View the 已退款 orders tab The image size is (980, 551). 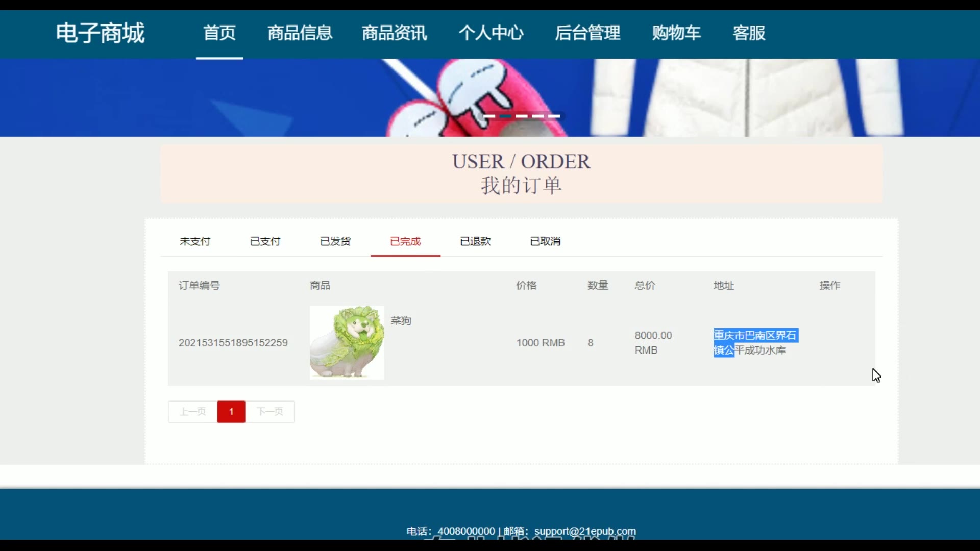pyautogui.click(x=475, y=241)
